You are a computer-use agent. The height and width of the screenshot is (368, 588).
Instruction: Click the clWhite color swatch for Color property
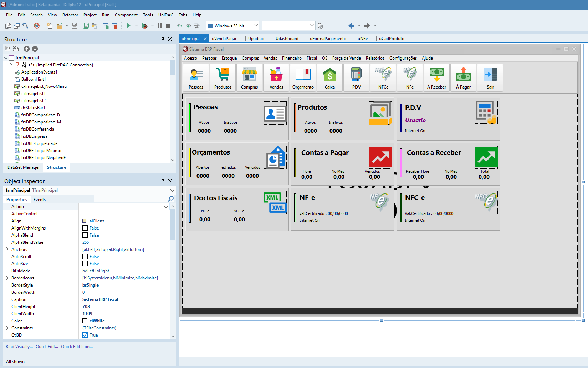point(85,321)
